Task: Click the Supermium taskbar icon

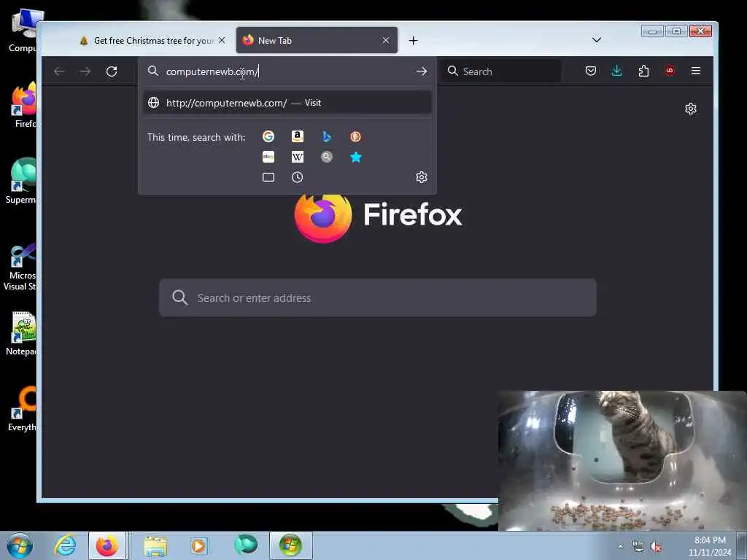Action: (246, 545)
